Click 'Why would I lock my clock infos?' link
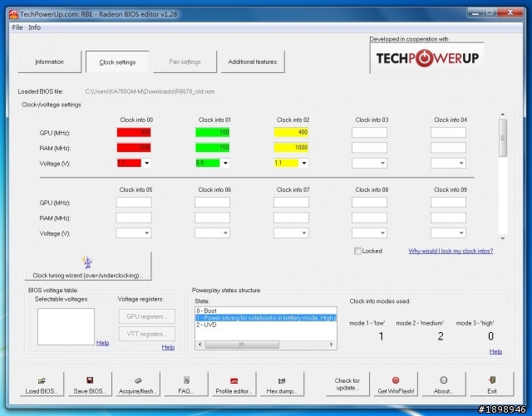This screenshot has height=416, width=532. pos(451,251)
